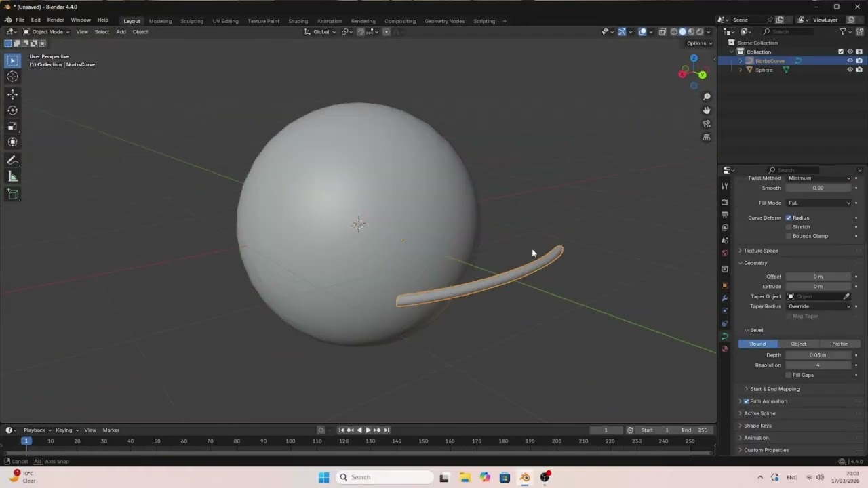Image resolution: width=868 pixels, height=488 pixels.
Task: Enable the Bounds Clamp checkbox
Action: (x=789, y=236)
